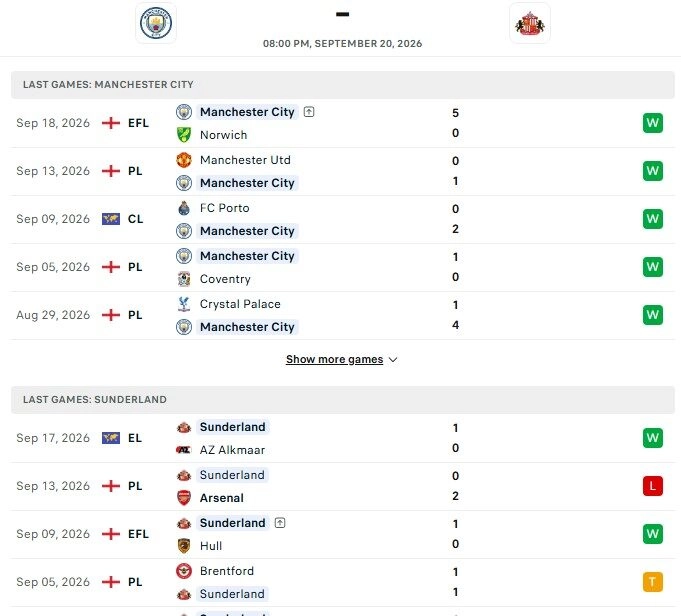681x616 pixels.
Task: Open the Sunderland crest in the match header
Action: 529,23
